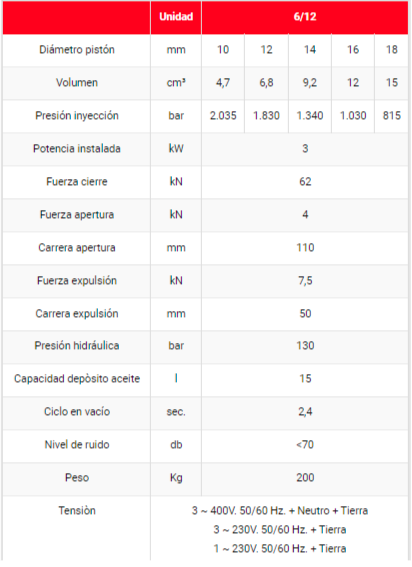
Task: Select the Carrera apertura value 110
Action: pos(305,248)
